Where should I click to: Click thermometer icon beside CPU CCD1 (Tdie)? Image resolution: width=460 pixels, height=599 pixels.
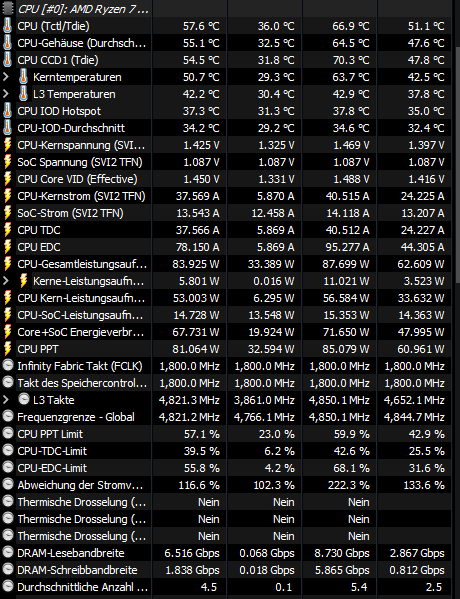(7, 60)
